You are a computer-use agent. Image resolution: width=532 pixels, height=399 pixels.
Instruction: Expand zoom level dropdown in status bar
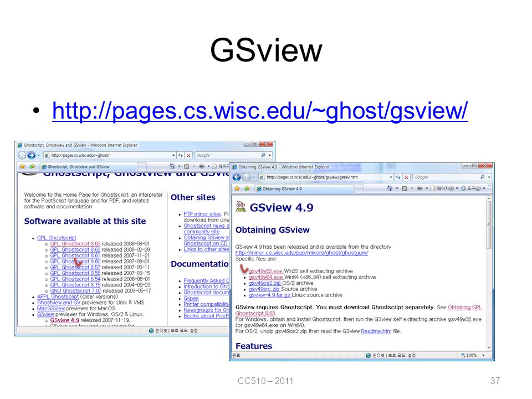[483, 355]
